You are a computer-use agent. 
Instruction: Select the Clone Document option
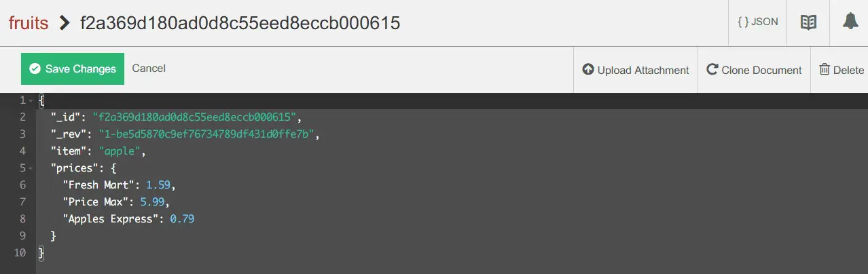[x=755, y=70]
